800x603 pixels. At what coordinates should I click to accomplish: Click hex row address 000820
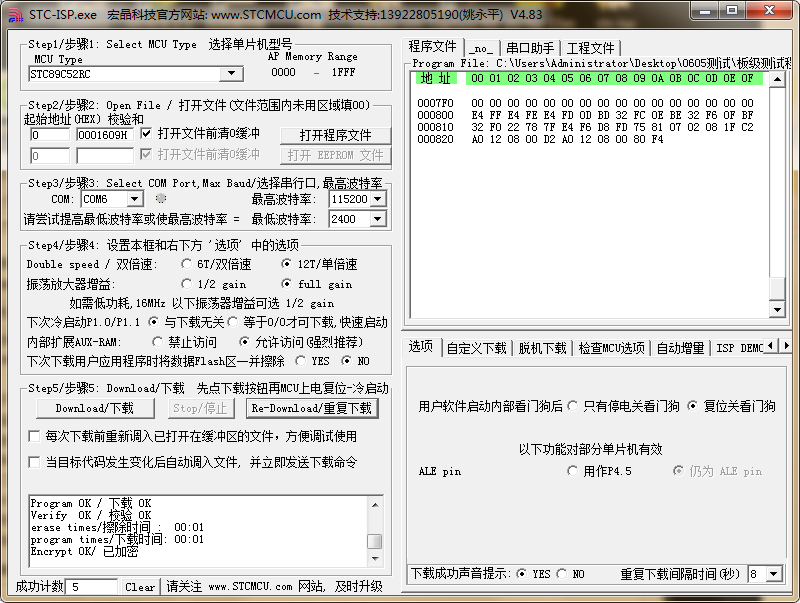[435, 139]
